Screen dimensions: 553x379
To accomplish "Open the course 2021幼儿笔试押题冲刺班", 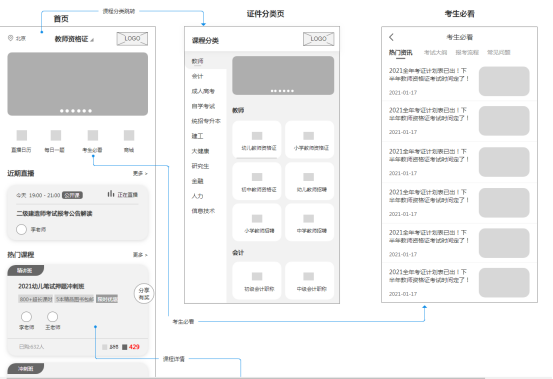I will (x=51, y=286).
